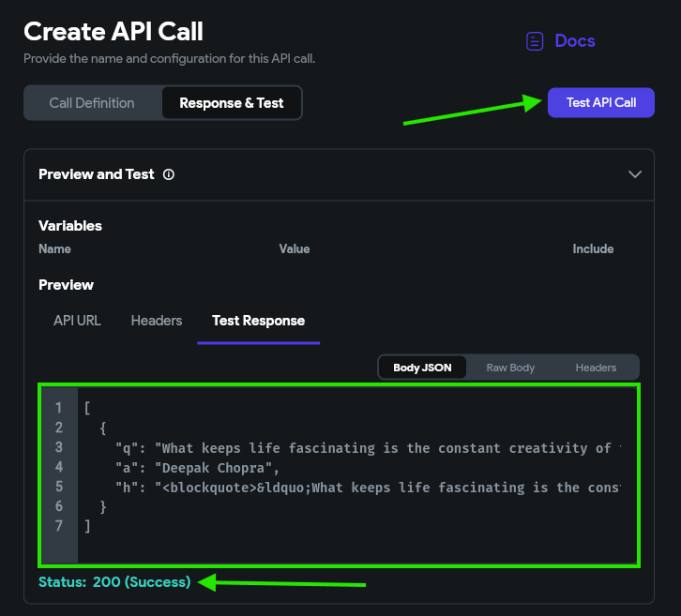Click the Name column header

pyautogui.click(x=54, y=248)
